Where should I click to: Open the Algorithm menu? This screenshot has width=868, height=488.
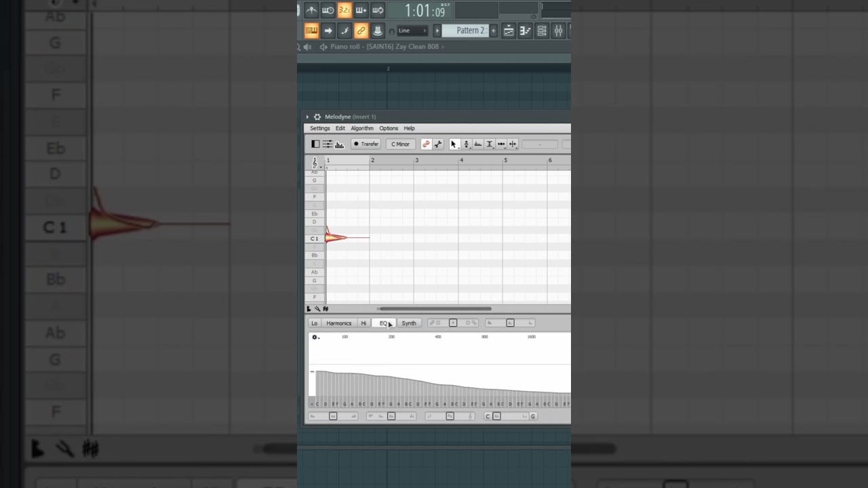pyautogui.click(x=362, y=128)
